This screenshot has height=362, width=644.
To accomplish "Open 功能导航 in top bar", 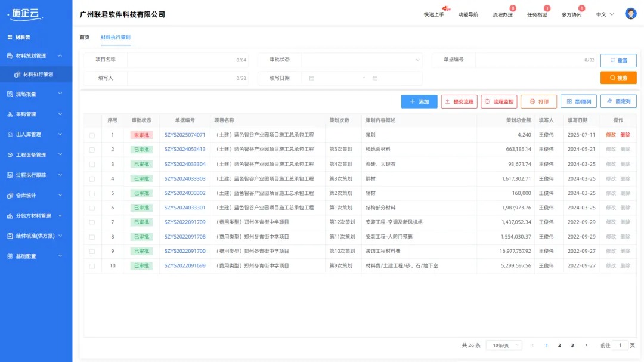I will tap(468, 14).
